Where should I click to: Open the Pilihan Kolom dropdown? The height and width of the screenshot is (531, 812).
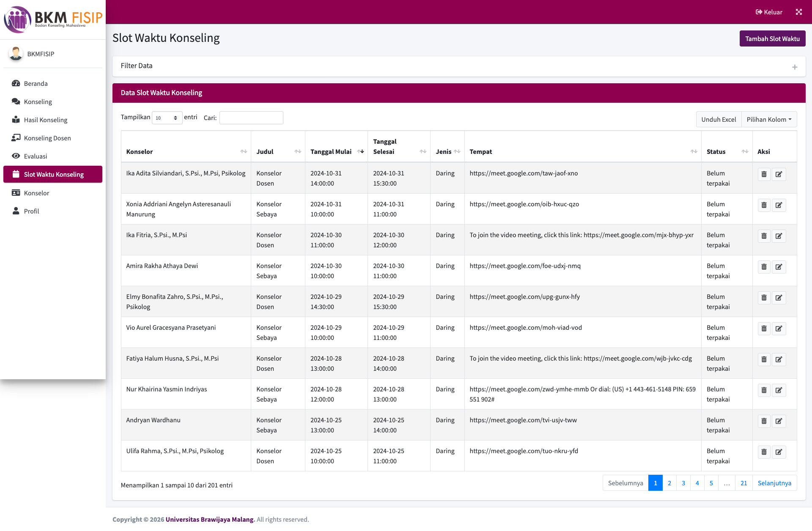coord(769,119)
